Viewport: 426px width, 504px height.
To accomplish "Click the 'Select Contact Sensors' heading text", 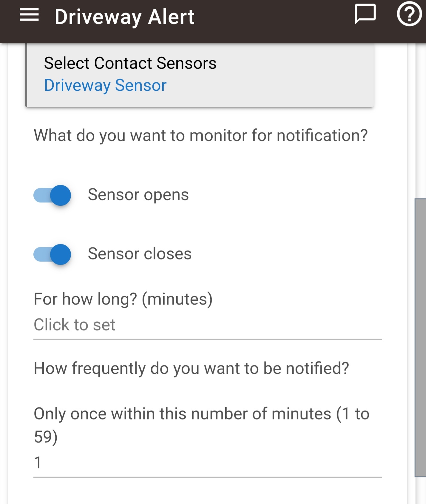I will pos(130,63).
